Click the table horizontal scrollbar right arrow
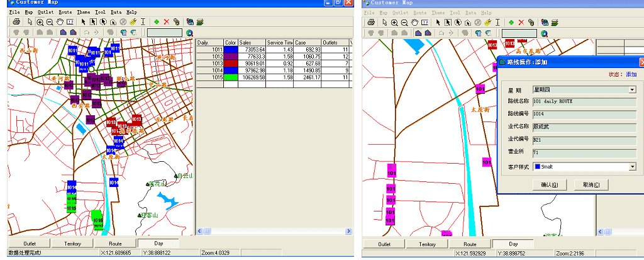Viewport: 644px width, 260px height. [x=348, y=231]
